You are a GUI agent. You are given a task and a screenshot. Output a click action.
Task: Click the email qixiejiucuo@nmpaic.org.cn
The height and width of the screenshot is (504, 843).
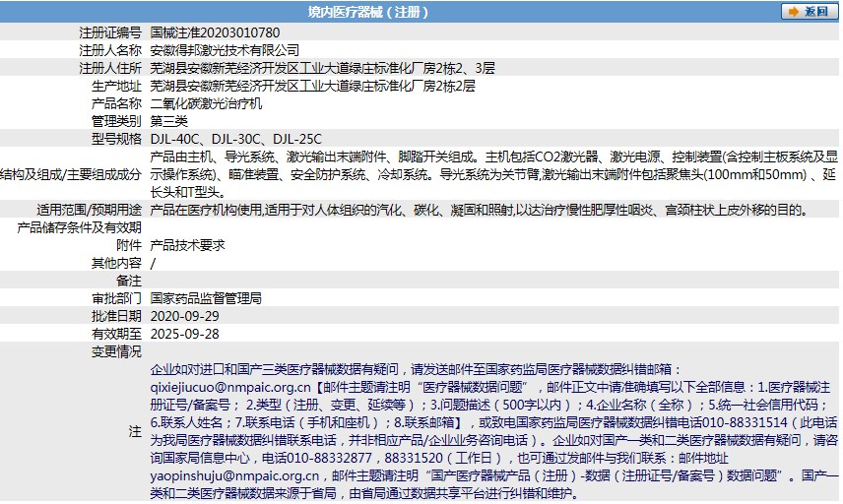click(230, 388)
